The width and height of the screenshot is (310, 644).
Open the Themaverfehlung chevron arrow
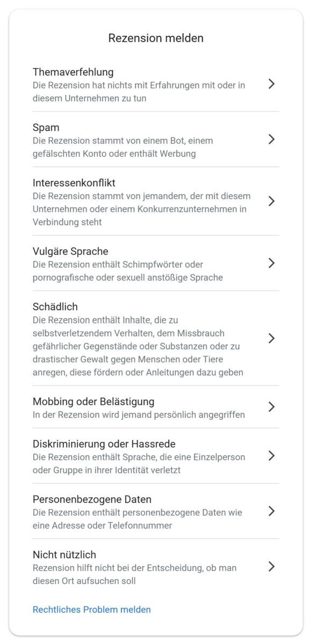[x=272, y=84]
